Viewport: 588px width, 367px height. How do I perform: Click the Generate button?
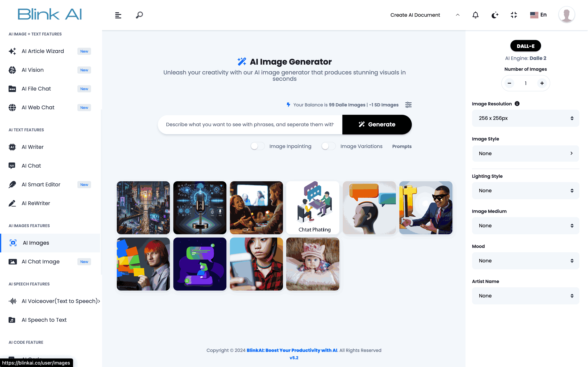click(377, 125)
